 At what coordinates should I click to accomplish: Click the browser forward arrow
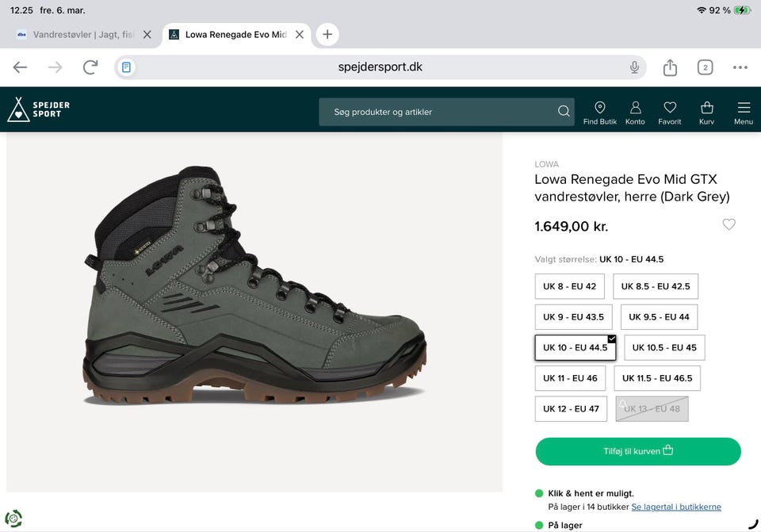(x=55, y=67)
